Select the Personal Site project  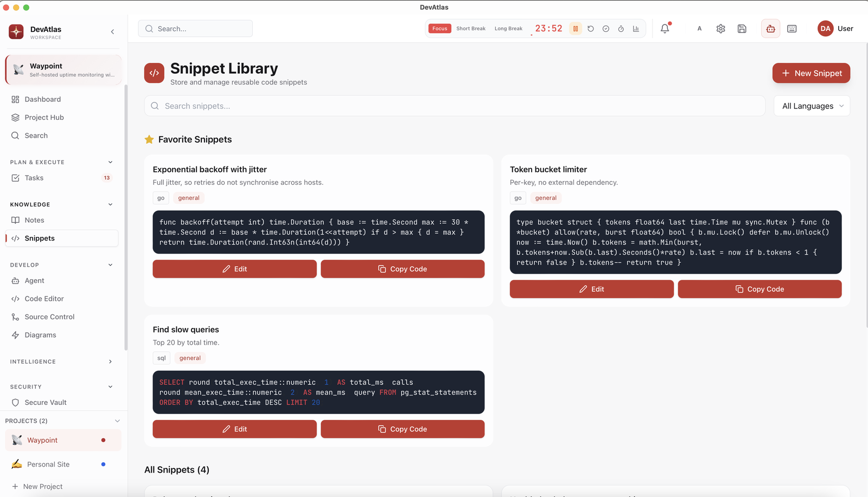(63, 464)
